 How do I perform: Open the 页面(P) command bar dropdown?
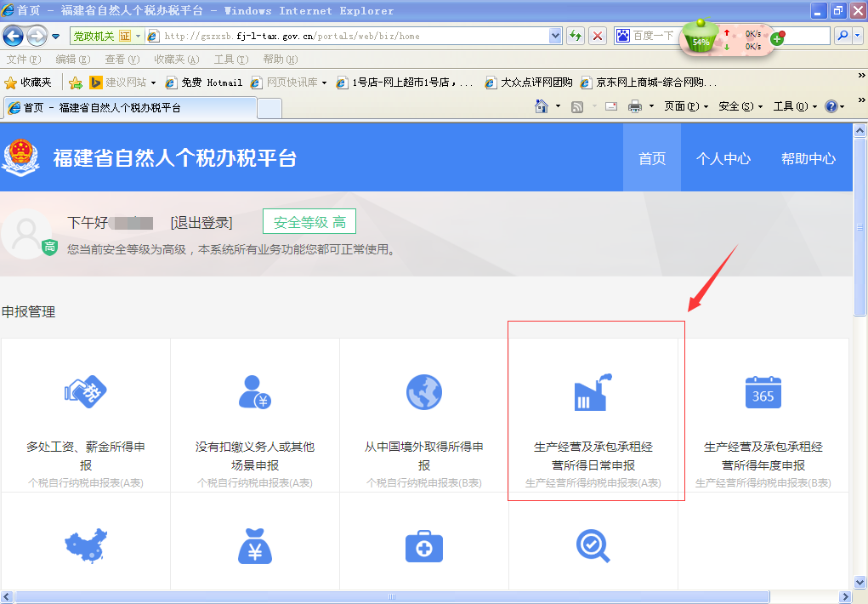click(x=686, y=106)
